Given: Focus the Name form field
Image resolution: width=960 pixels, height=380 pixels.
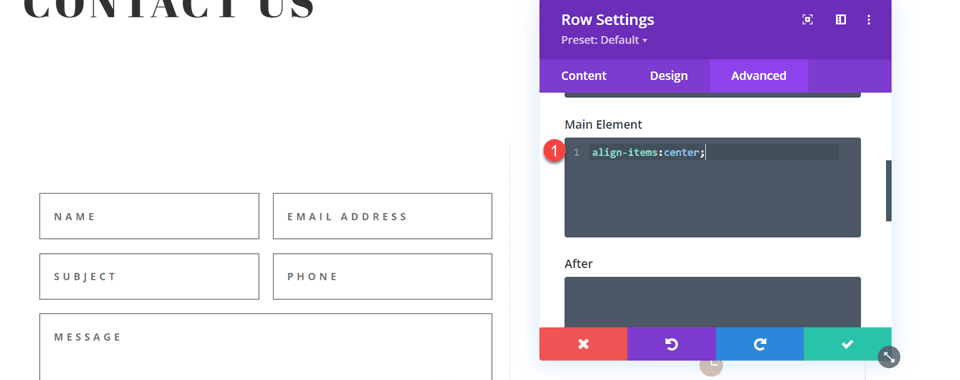Looking at the screenshot, I should [149, 216].
